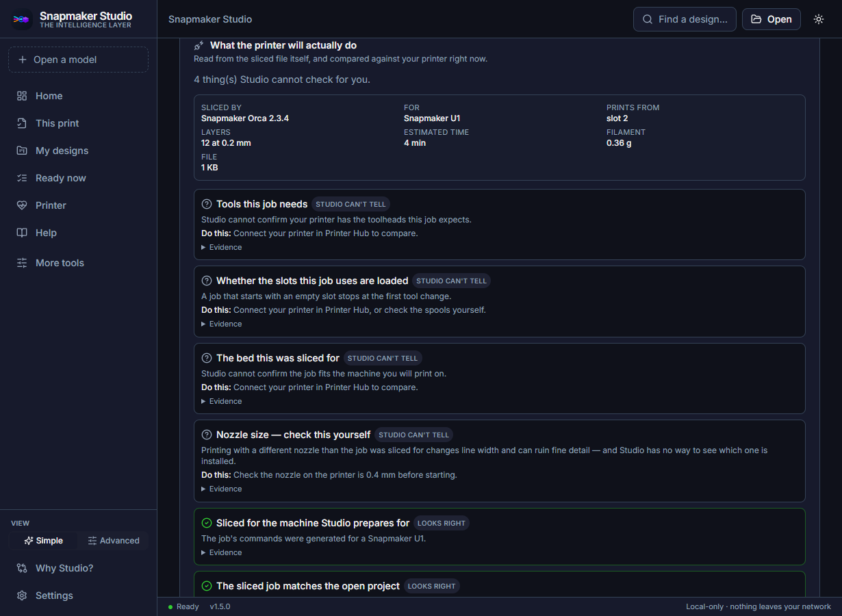Click the Find a design search field
This screenshot has height=616, width=842.
[685, 19]
